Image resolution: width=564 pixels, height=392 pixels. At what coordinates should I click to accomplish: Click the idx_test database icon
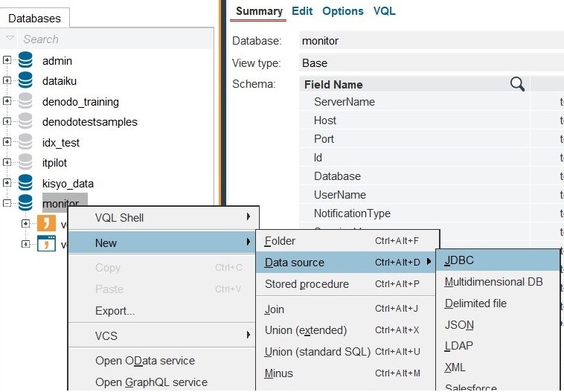(25, 141)
